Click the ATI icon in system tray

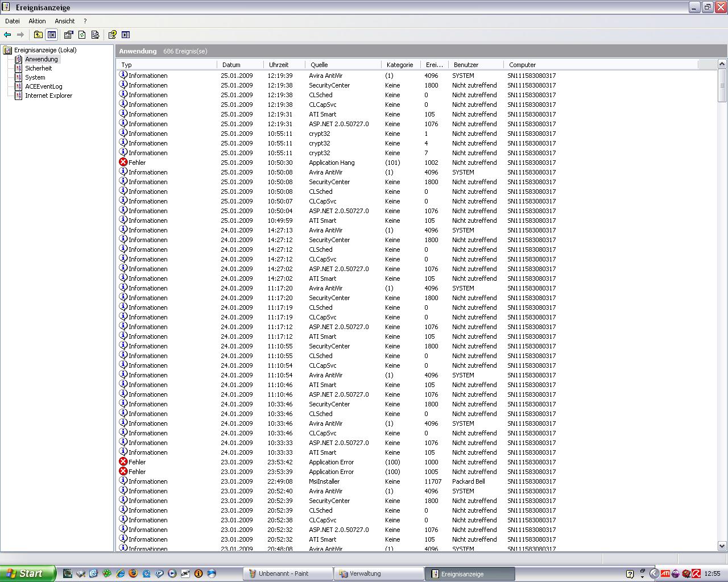[x=665, y=573]
